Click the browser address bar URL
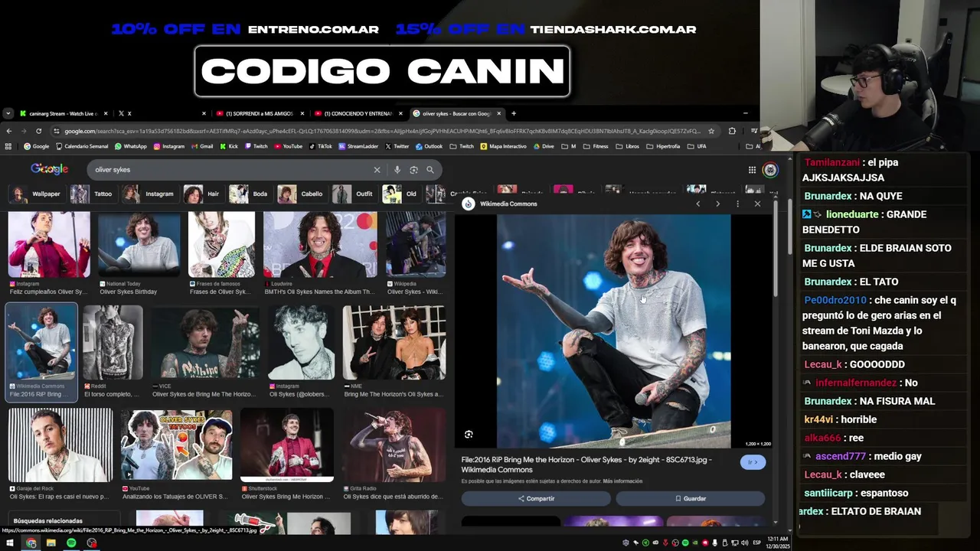Viewport: 980px width, 551px height. point(381,131)
